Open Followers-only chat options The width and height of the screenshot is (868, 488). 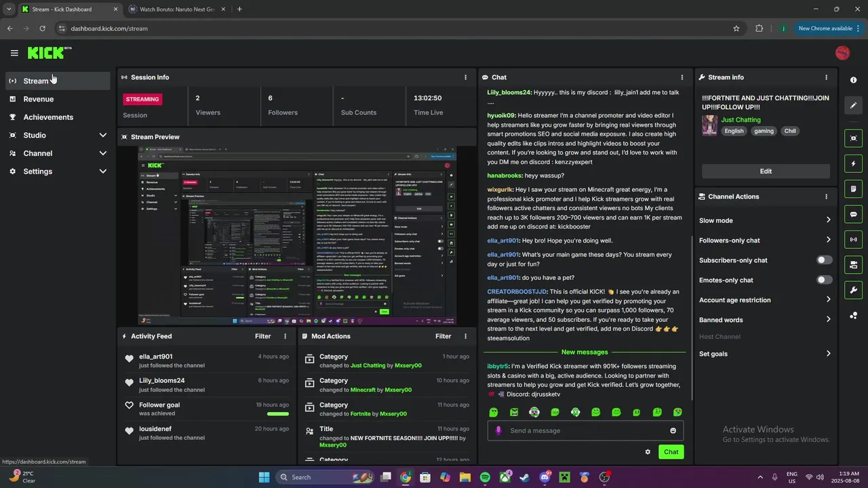pyautogui.click(x=765, y=241)
